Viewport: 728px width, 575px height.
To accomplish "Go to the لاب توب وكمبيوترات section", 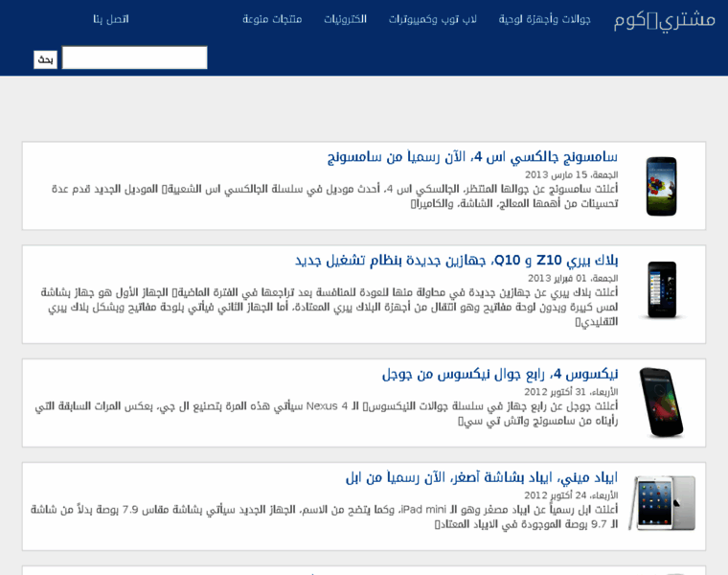I will click(x=432, y=19).
